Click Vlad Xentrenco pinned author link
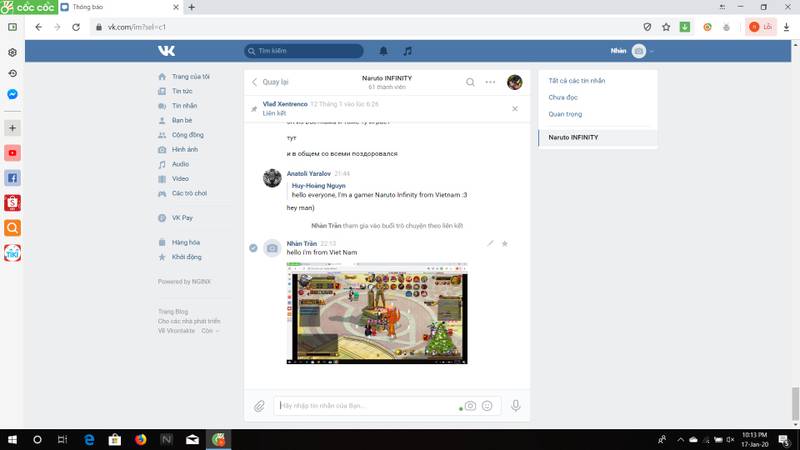The image size is (800, 450). pos(285,104)
